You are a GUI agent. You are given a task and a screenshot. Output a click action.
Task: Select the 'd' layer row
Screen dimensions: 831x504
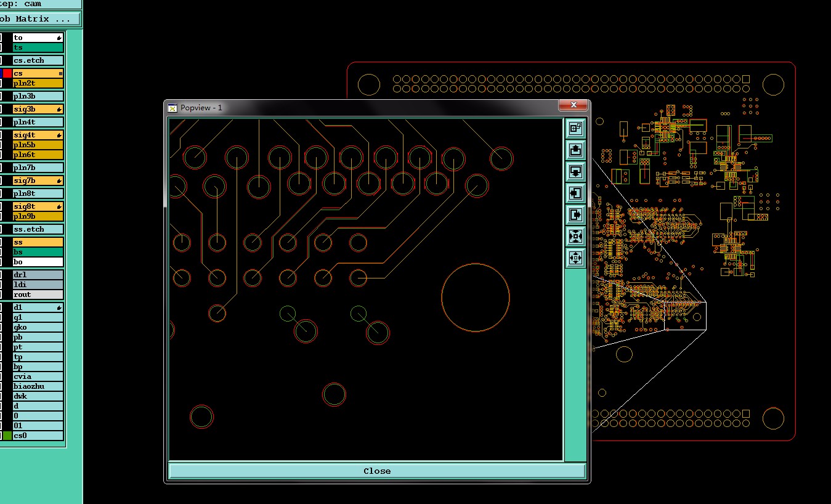(38, 406)
